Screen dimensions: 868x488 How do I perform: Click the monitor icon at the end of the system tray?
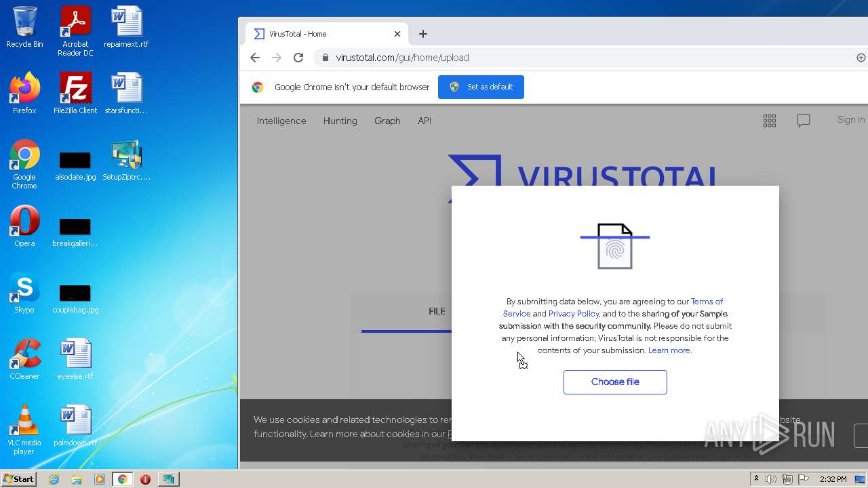[x=860, y=479]
